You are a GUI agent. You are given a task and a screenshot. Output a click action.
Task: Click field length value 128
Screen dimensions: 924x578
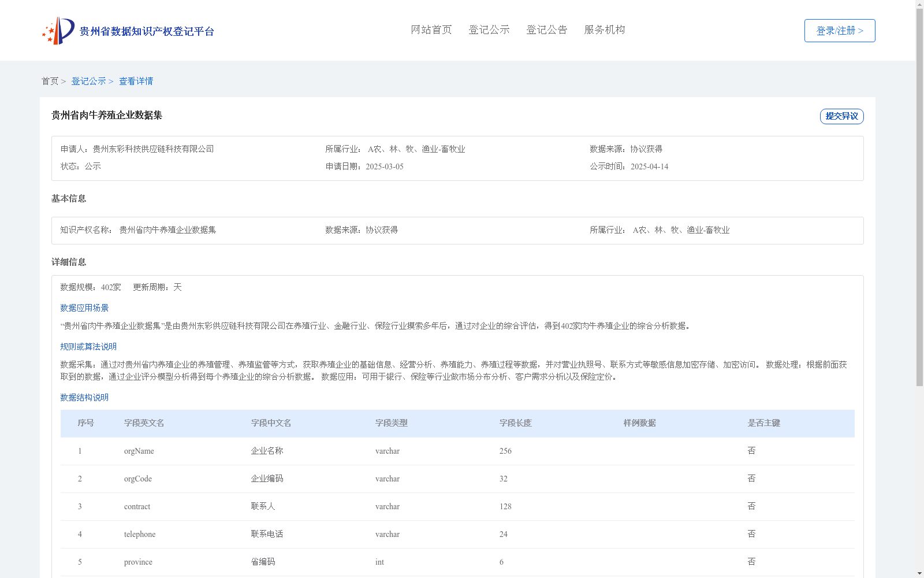[505, 506]
